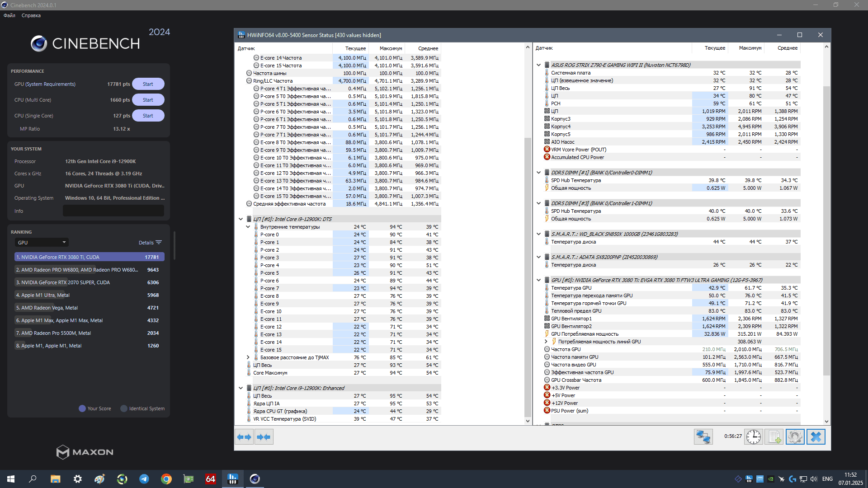The width and height of the screenshot is (868, 488).
Task: Select NVIDIA GeForce RTX 3080 Ti ranking row
Action: (89, 257)
